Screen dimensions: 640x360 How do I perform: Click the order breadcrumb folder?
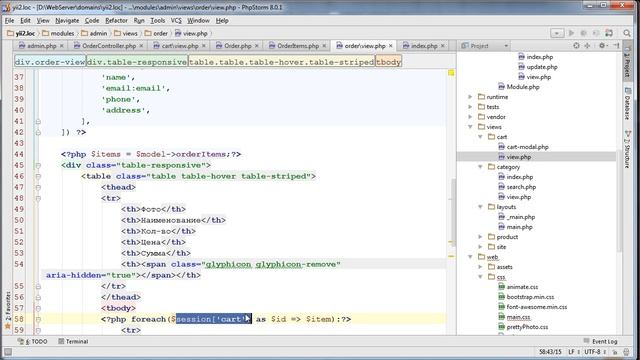click(x=156, y=33)
